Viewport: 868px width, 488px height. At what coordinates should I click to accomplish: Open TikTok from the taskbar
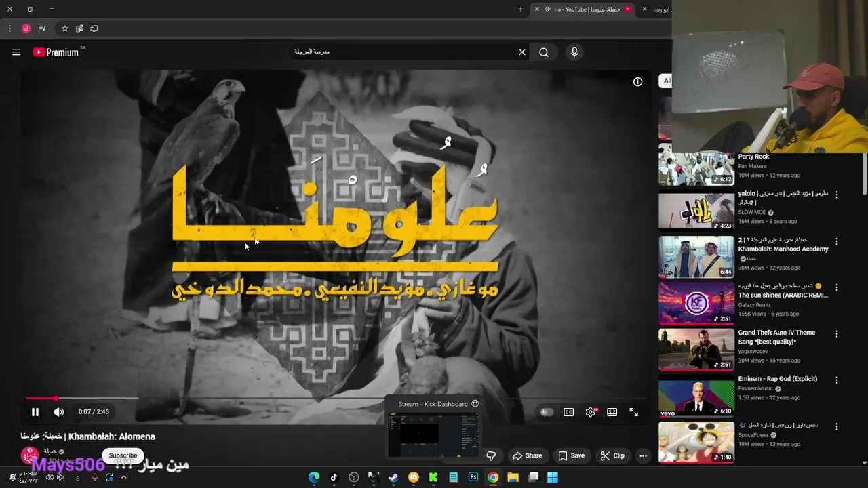[334, 478]
